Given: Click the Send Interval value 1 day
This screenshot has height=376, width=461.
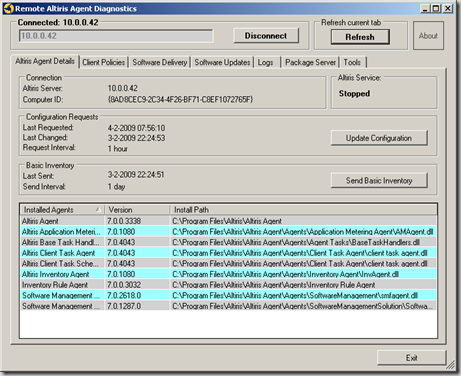Looking at the screenshot, I should tap(116, 187).
